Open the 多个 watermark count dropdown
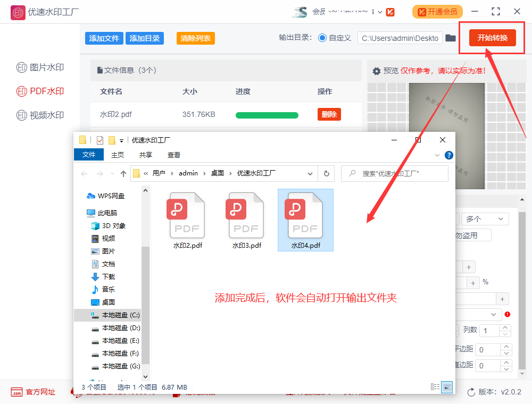532x404 pixels. point(485,219)
